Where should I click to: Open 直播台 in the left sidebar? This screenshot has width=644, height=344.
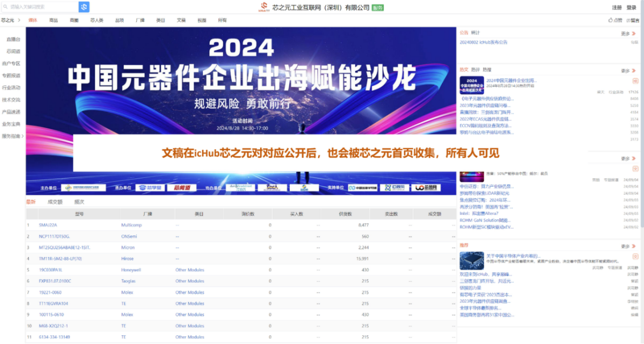(x=13, y=39)
